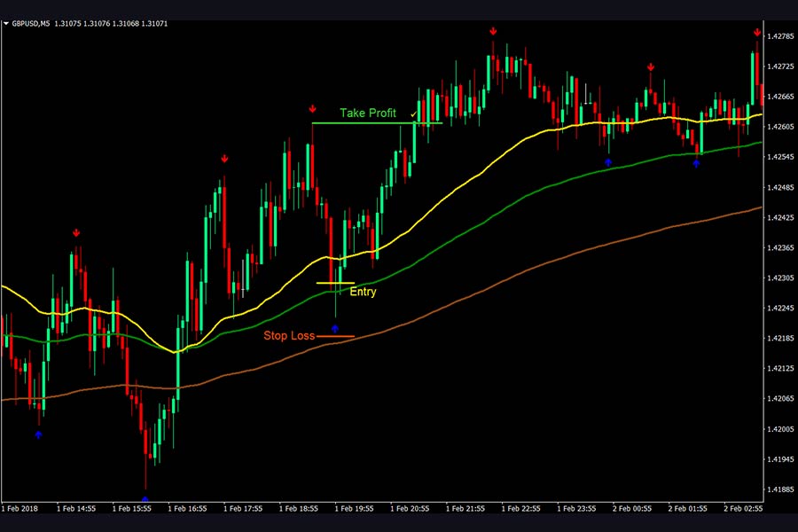Click the "1 Feb 19:55" time axis label
The height and width of the screenshot is (532, 798).
(x=354, y=509)
